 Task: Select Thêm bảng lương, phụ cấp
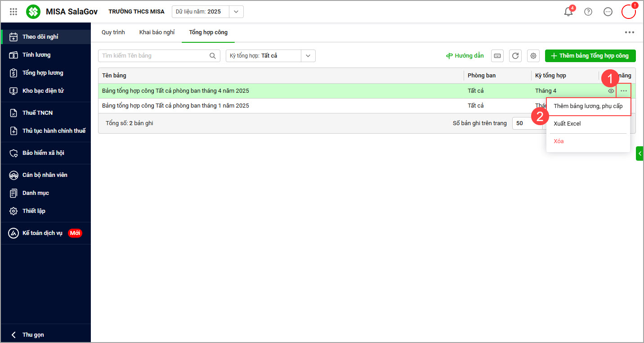tap(588, 106)
